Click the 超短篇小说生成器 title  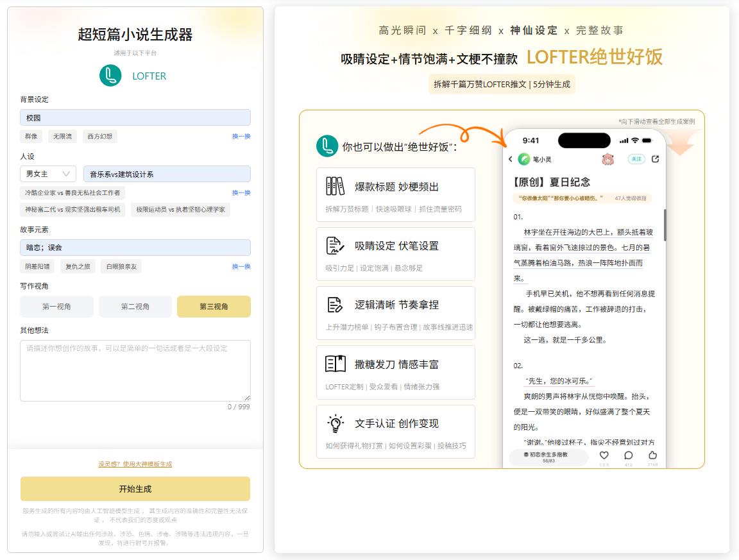tap(135, 35)
